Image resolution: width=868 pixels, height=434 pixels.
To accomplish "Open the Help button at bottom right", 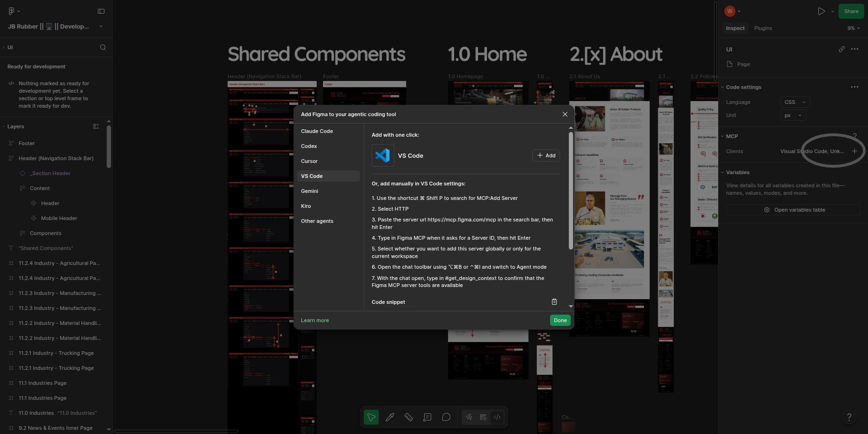I will [849, 417].
